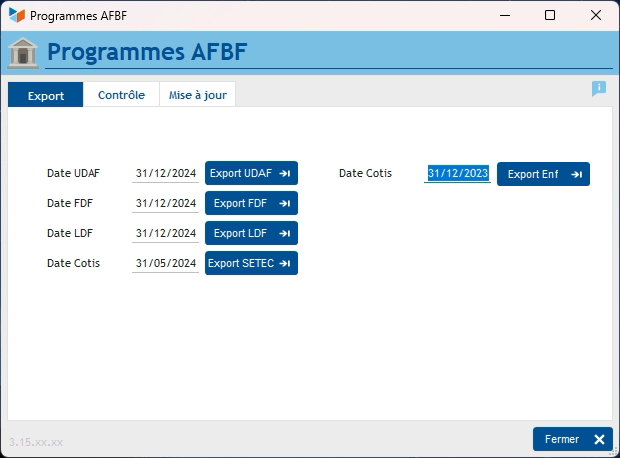This screenshot has height=458, width=620.
Task: Click the 31/05/2024 Date Cotis field
Action: pos(165,263)
